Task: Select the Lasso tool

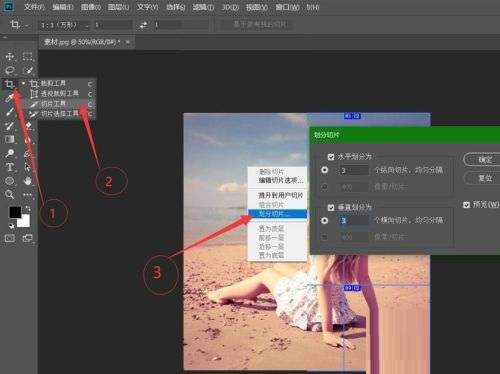Action: 9,70
